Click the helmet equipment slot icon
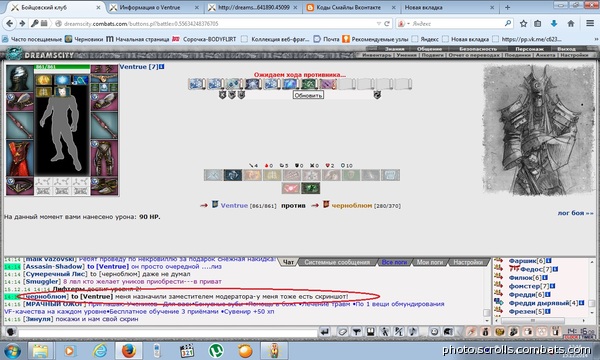Screen dimensions: 600x360 click(20, 78)
